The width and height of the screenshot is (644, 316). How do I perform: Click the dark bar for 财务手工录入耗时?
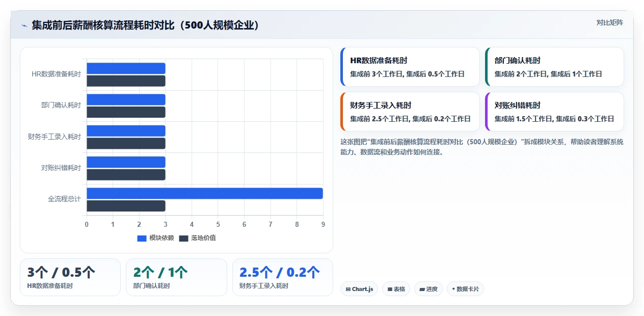126,143
